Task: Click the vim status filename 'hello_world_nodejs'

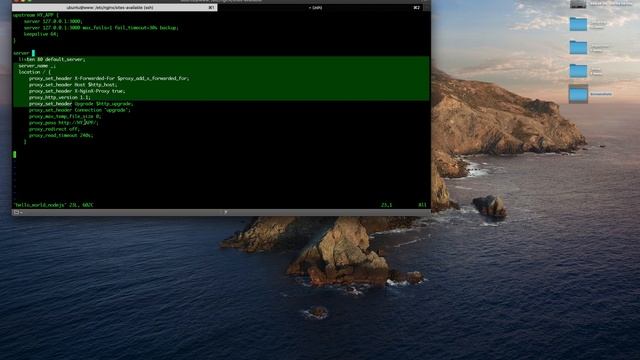Action: pyautogui.click(x=40, y=205)
